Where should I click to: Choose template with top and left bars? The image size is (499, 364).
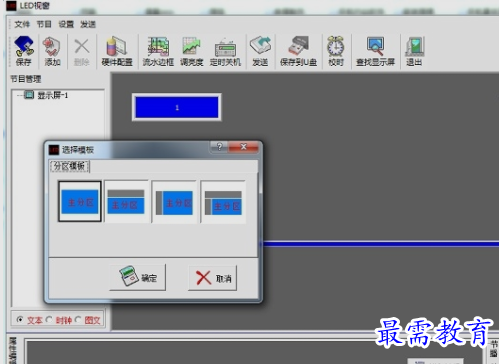[223, 201]
